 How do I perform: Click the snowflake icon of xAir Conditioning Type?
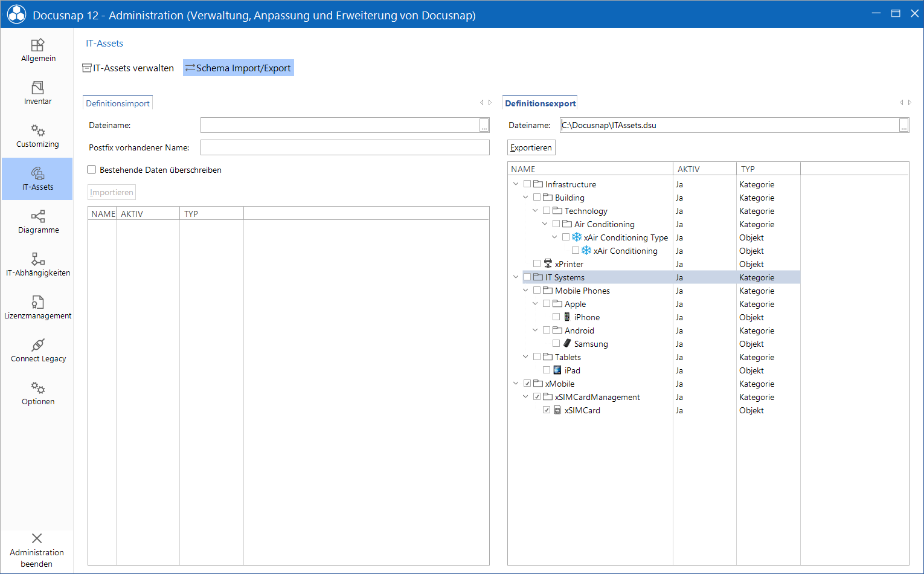577,237
